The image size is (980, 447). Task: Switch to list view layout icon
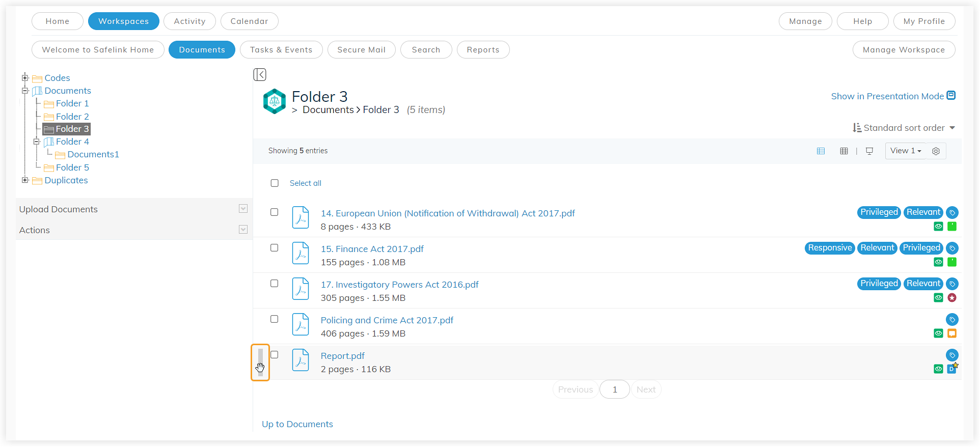[x=821, y=151]
